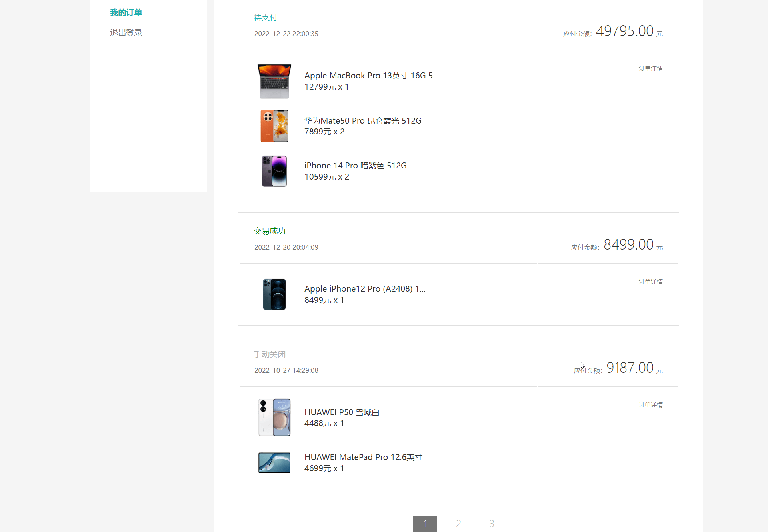Open 订单详情 for the 9187.00 order
768x532 pixels.
click(x=650, y=405)
